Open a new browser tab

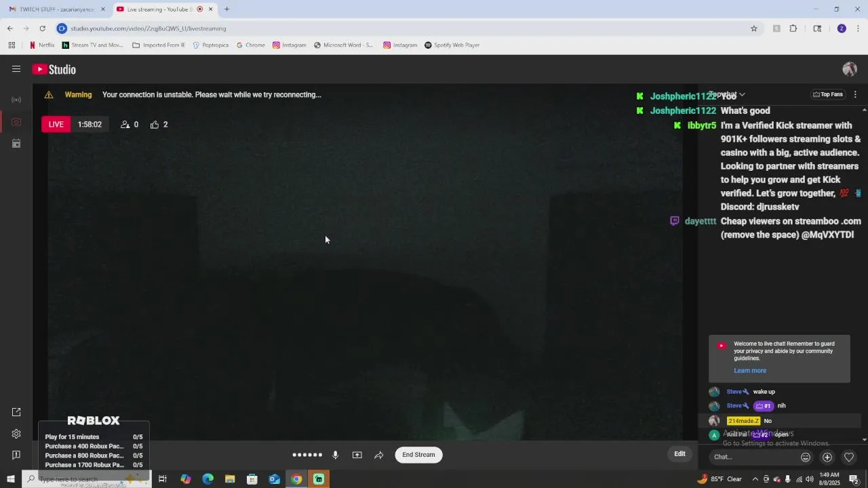(226, 9)
